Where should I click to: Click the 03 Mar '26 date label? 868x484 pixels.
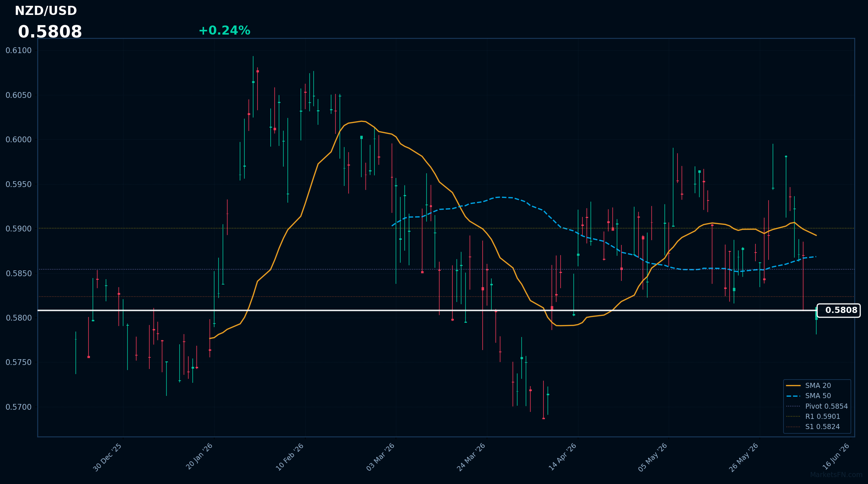click(381, 457)
